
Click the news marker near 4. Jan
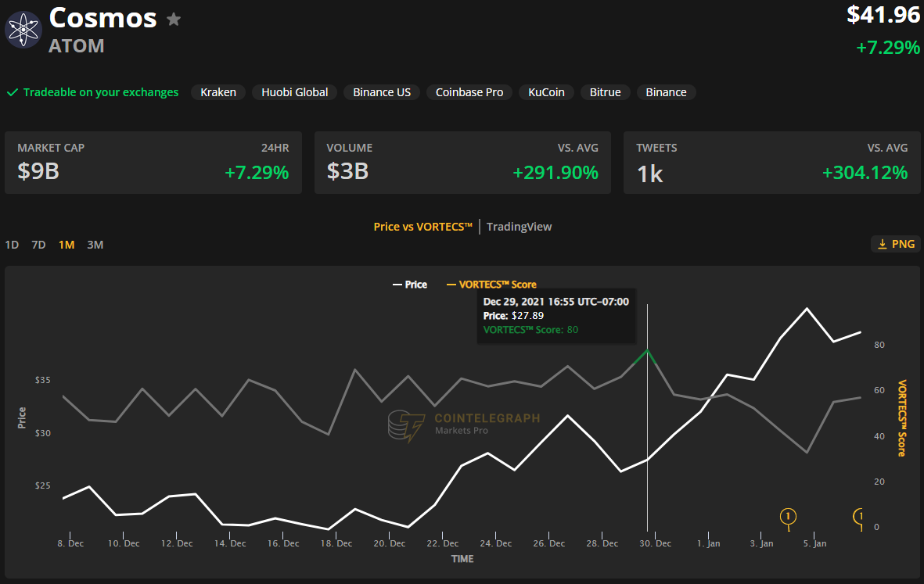[788, 517]
